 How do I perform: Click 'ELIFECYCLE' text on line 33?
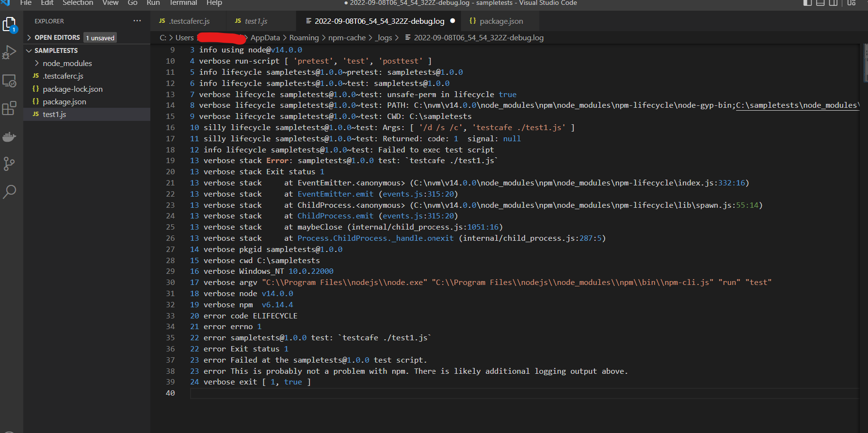275,316
